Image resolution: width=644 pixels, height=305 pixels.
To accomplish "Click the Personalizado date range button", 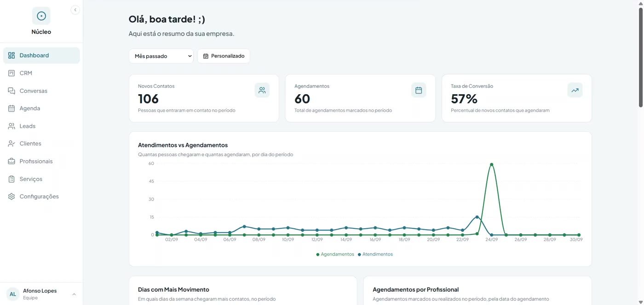I will point(224,56).
